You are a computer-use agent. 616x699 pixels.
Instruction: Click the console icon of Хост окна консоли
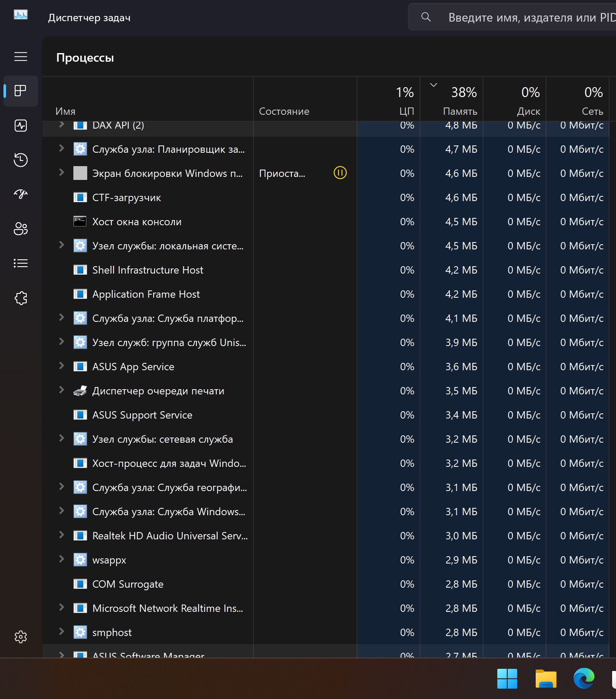(80, 222)
